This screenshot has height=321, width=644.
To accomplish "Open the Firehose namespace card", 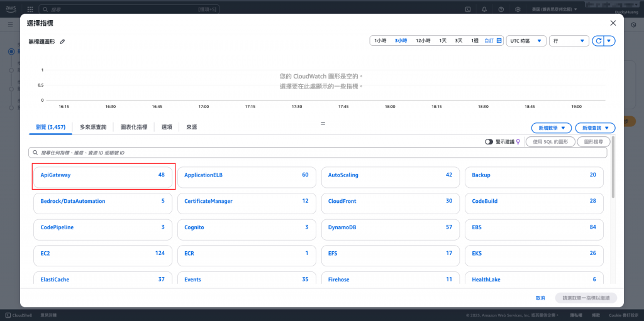I will click(x=391, y=278).
